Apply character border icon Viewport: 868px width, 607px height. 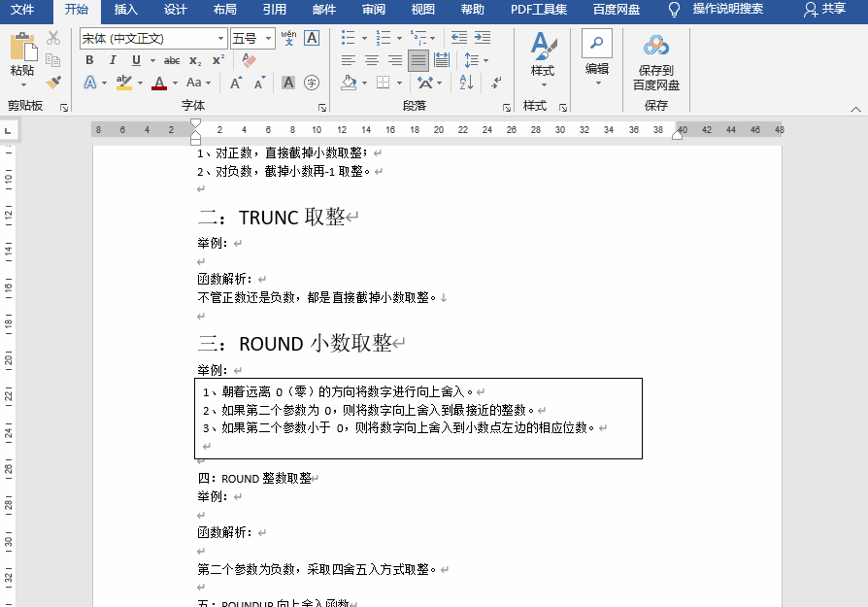click(x=312, y=38)
